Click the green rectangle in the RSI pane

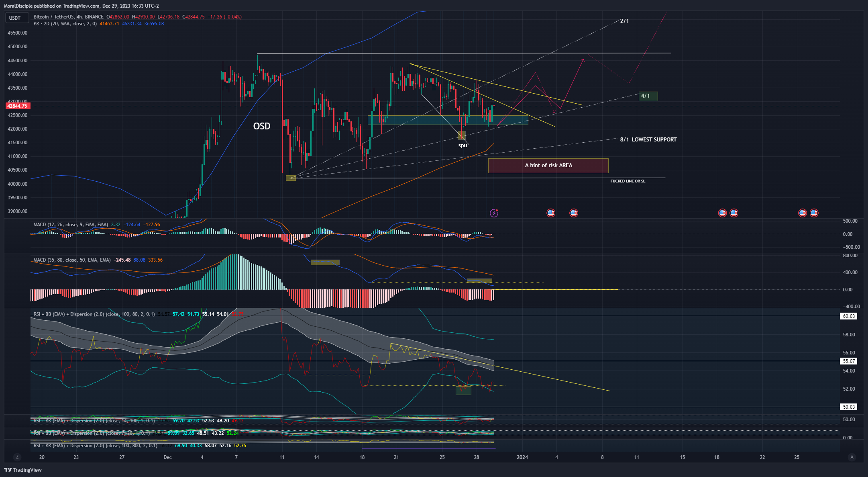463,390
